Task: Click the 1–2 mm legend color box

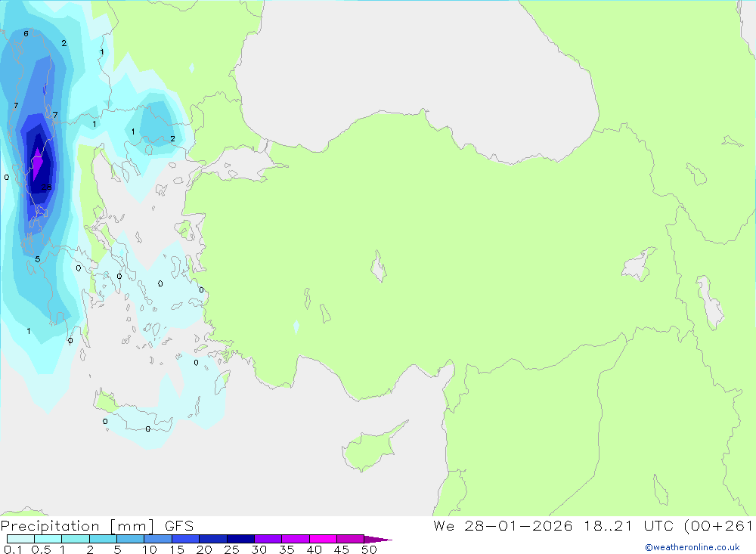Action: tap(76, 539)
